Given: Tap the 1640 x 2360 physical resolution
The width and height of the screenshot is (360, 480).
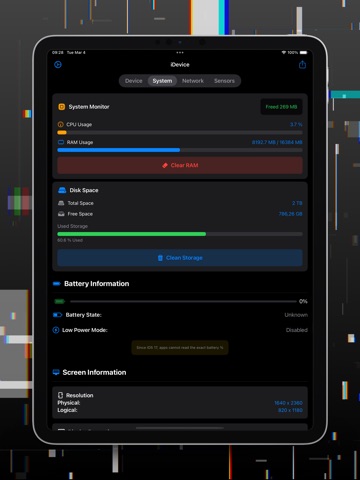Looking at the screenshot, I should (x=288, y=403).
